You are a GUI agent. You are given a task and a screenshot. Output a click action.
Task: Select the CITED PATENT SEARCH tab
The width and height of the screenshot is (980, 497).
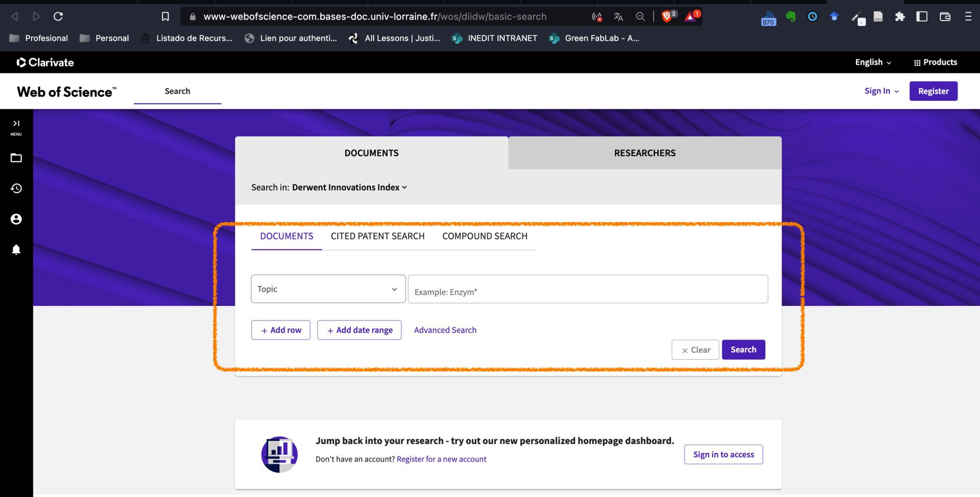point(377,236)
